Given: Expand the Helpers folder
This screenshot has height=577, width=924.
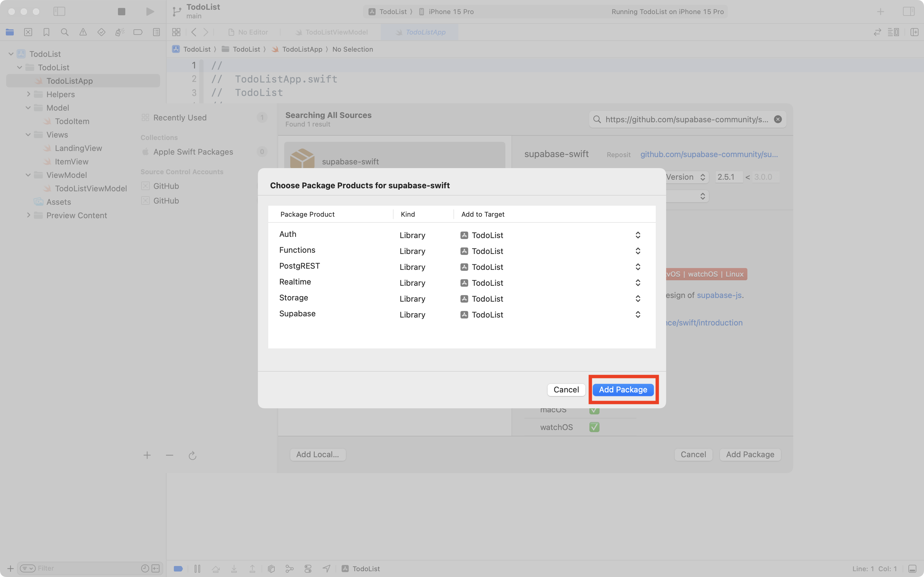Looking at the screenshot, I should [28, 94].
